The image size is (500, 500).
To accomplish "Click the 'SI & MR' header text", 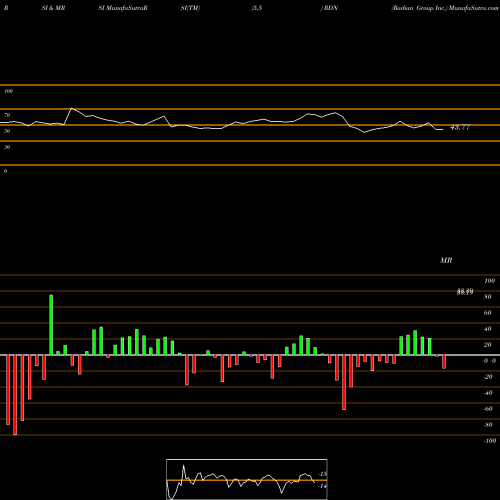I will 53,8.
